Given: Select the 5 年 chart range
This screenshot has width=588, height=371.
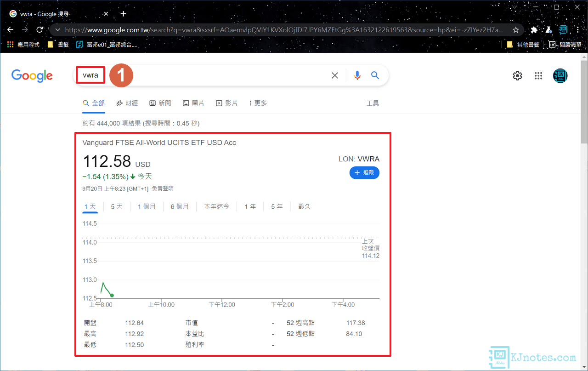Looking at the screenshot, I should [x=277, y=207].
